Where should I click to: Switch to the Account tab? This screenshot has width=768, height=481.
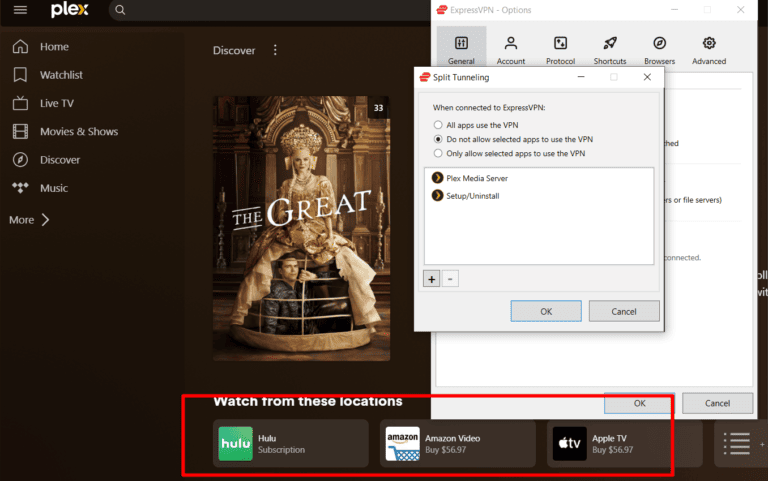[511, 49]
